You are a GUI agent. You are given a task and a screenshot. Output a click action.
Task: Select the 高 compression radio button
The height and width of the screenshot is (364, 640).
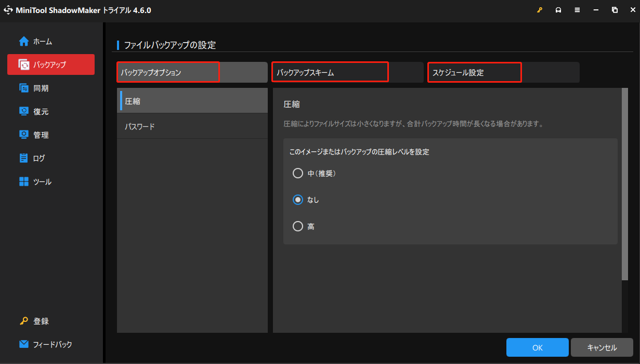tap(298, 226)
